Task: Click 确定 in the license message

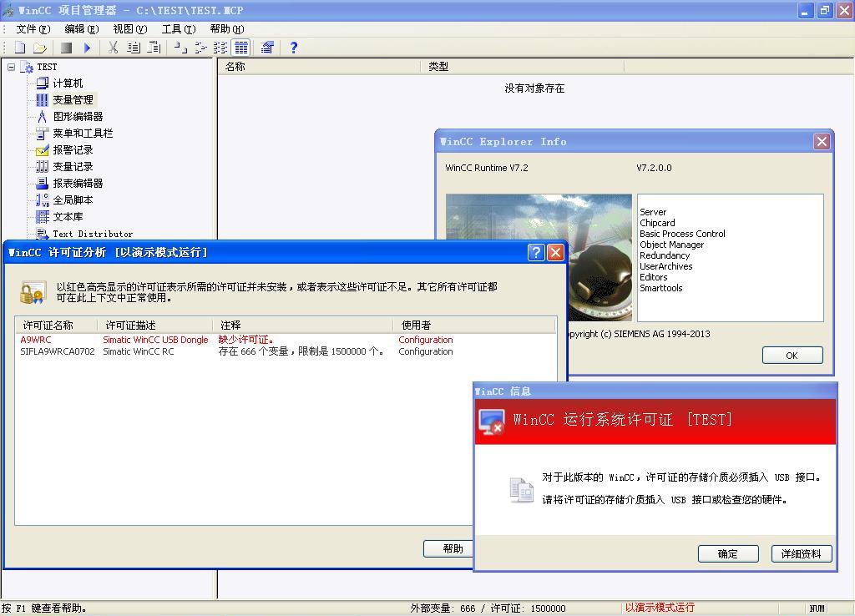Action: point(727,553)
